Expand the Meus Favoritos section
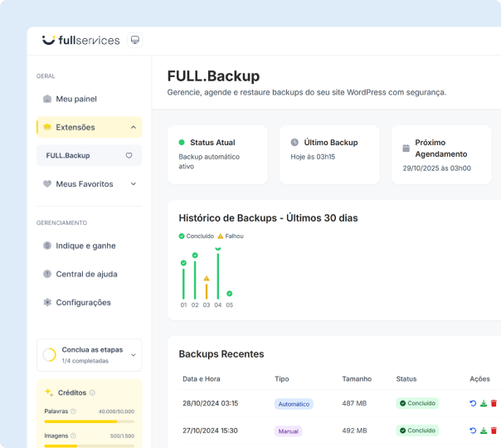Image resolution: width=501 pixels, height=448 pixels. pyautogui.click(x=134, y=184)
